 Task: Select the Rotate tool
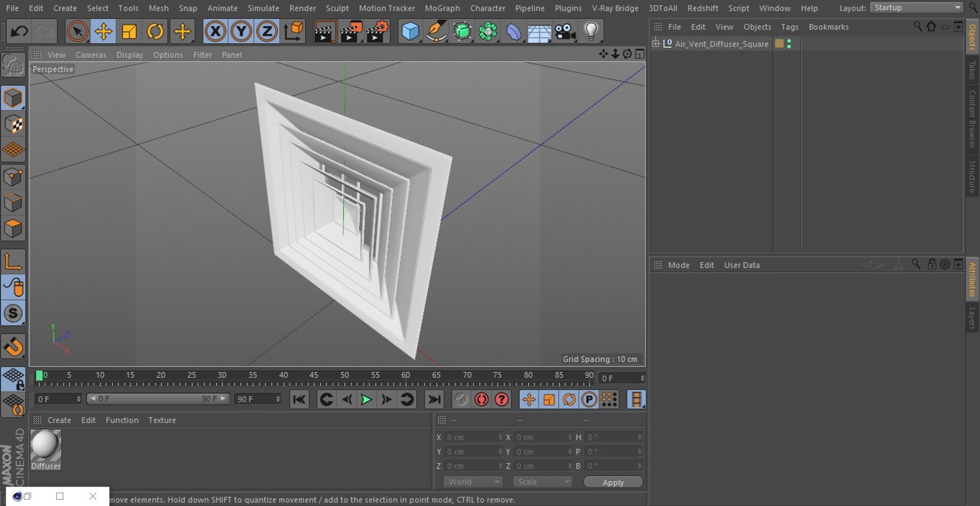point(155,32)
